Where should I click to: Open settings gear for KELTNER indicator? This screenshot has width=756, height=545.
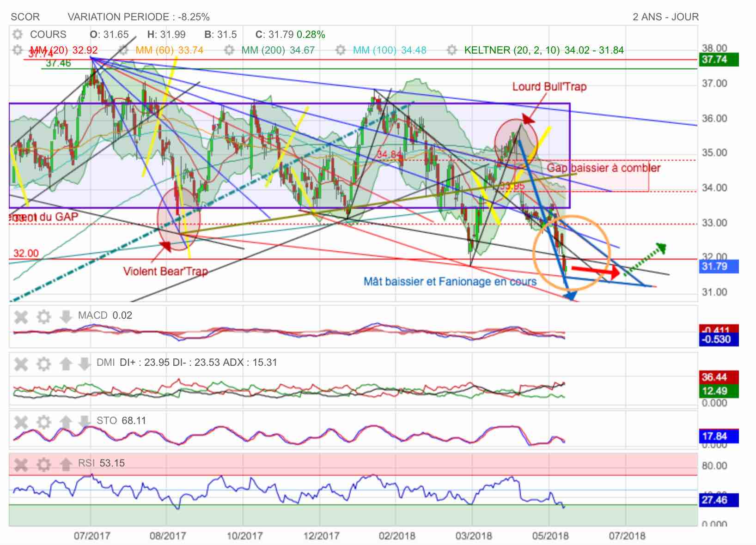tap(452, 50)
